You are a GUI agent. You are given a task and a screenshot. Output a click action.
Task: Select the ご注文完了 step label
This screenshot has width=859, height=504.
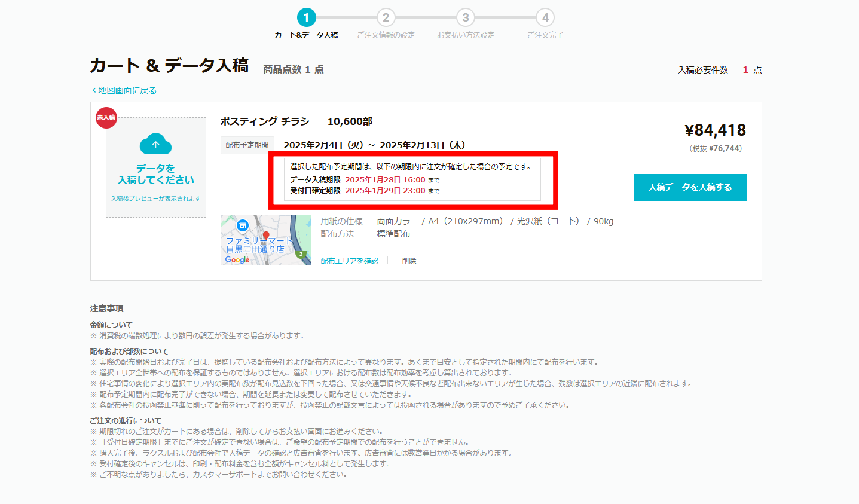pyautogui.click(x=544, y=35)
